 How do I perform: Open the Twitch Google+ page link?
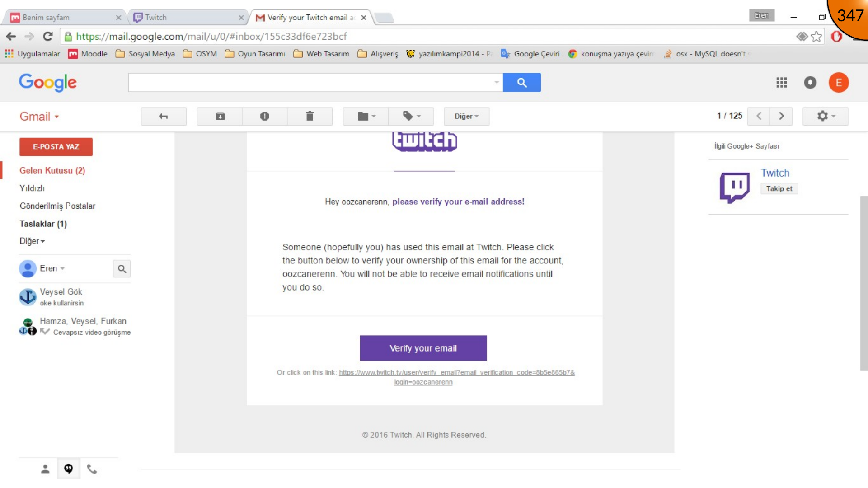(775, 173)
